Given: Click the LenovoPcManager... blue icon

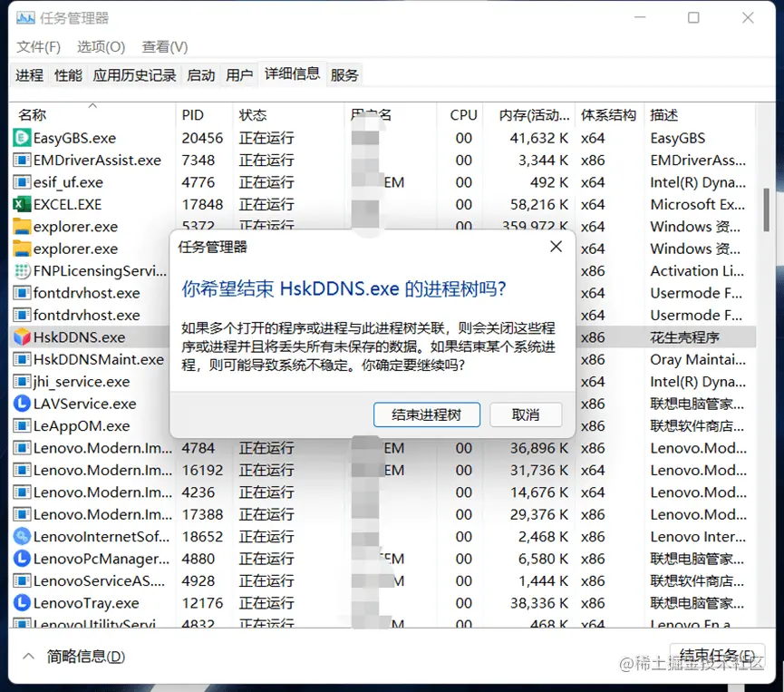Looking at the screenshot, I should [x=22, y=559].
